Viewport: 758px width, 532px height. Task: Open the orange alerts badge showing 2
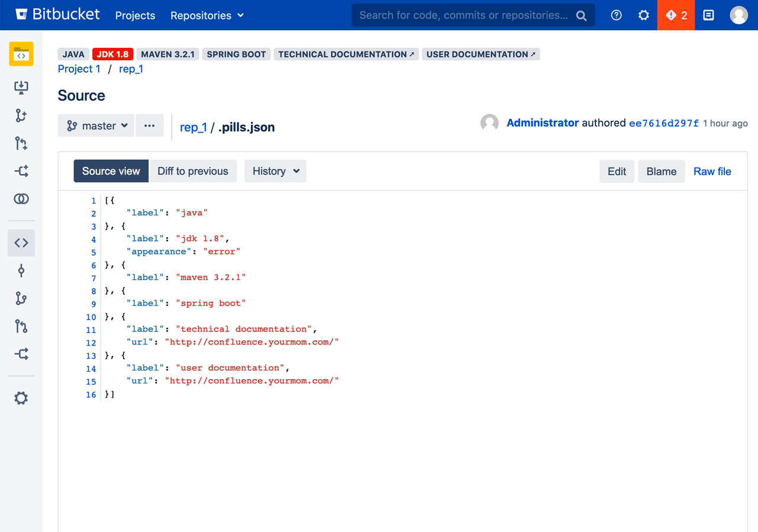pyautogui.click(x=676, y=15)
